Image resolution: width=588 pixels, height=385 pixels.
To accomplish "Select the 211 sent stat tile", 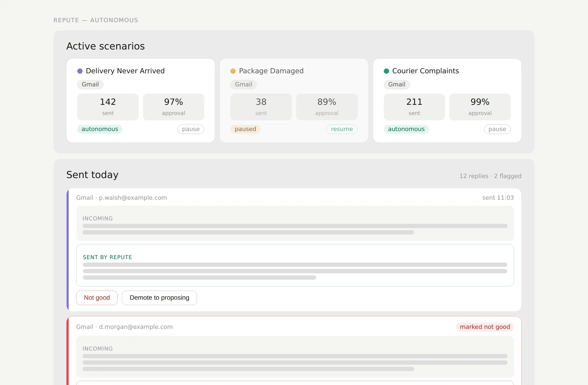I will [x=414, y=107].
